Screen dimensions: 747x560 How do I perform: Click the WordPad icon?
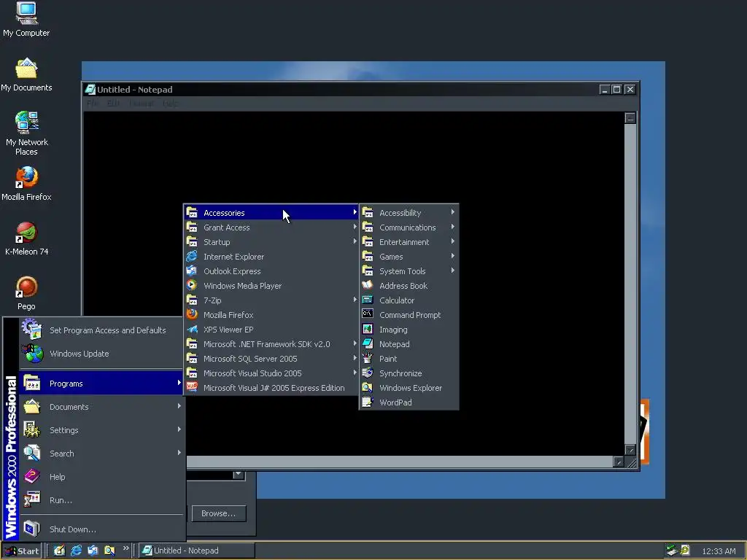[368, 402]
